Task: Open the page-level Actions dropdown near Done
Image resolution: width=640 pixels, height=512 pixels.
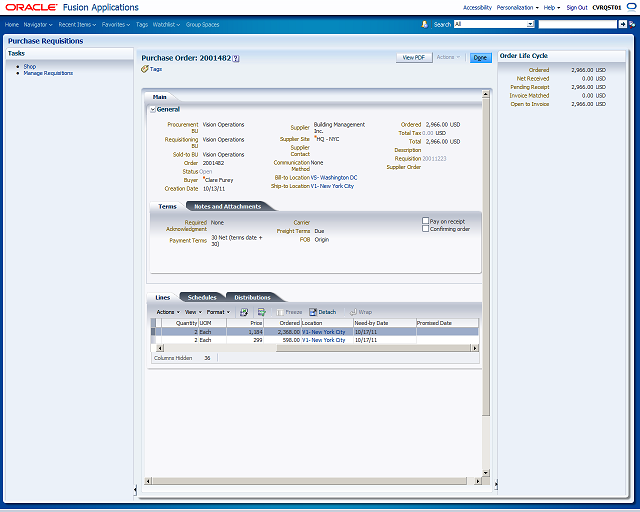Action: click(x=448, y=57)
